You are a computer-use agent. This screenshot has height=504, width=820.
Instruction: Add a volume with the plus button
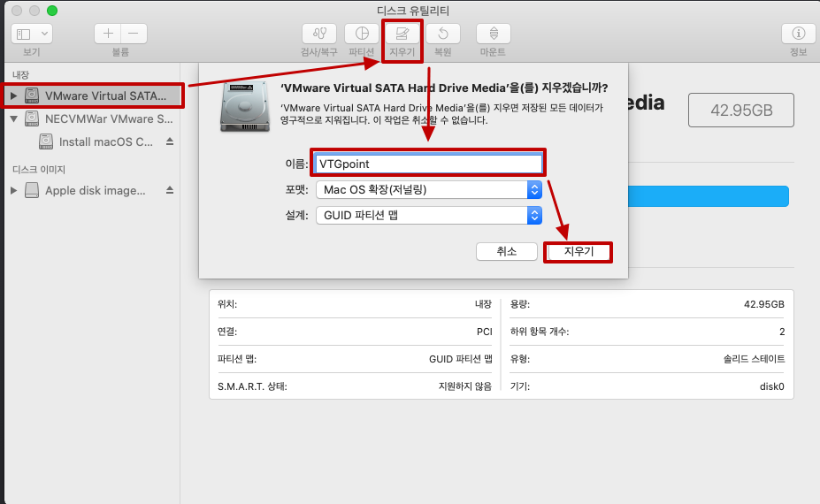pos(108,34)
